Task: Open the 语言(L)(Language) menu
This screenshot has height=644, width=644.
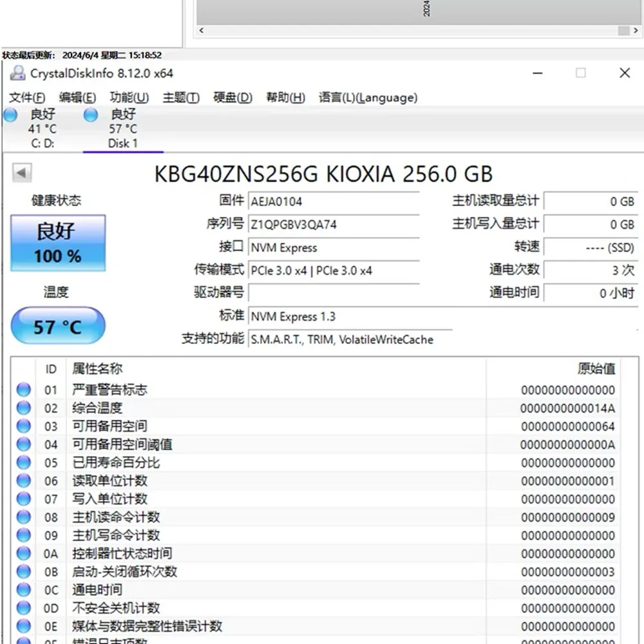Action: click(368, 98)
